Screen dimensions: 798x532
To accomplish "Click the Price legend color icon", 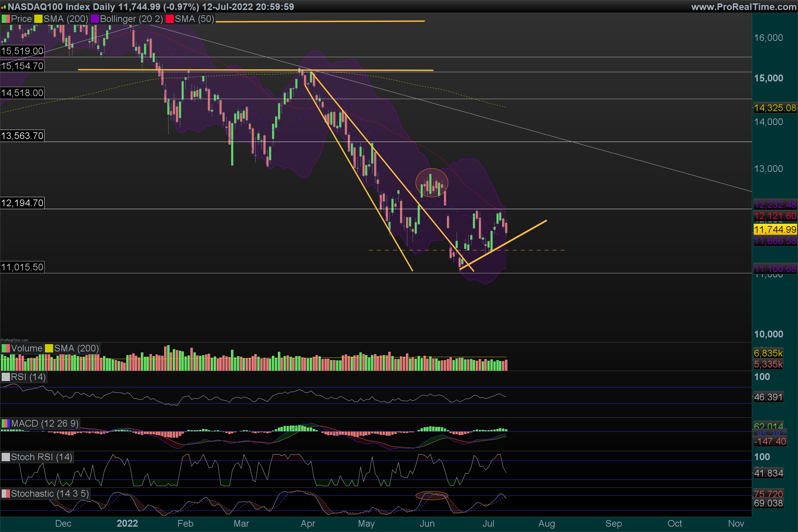I will tap(6, 19).
